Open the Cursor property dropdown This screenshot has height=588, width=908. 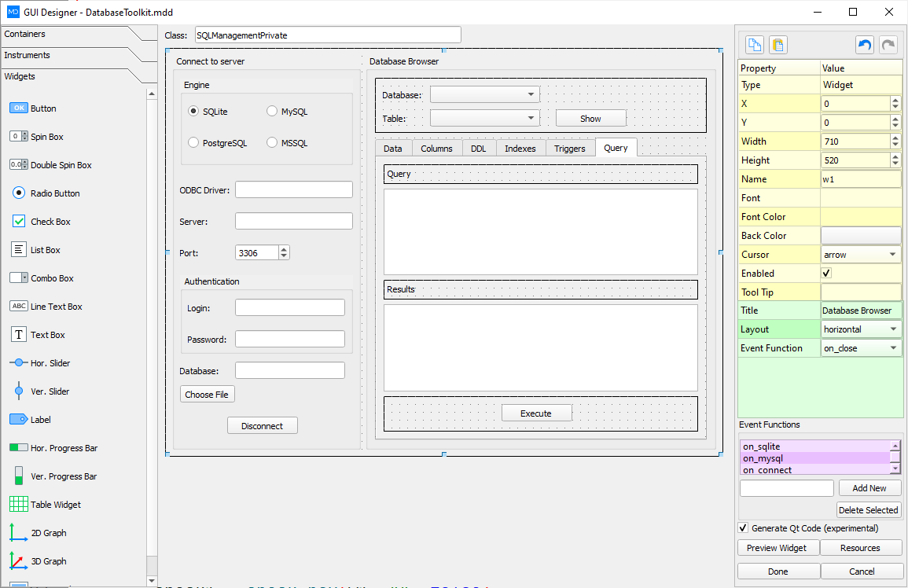tap(861, 255)
